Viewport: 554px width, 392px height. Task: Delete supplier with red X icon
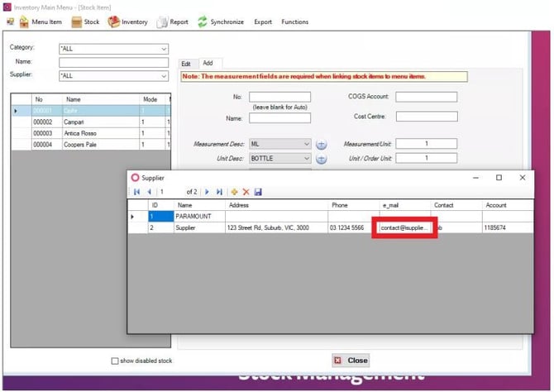[x=246, y=192]
